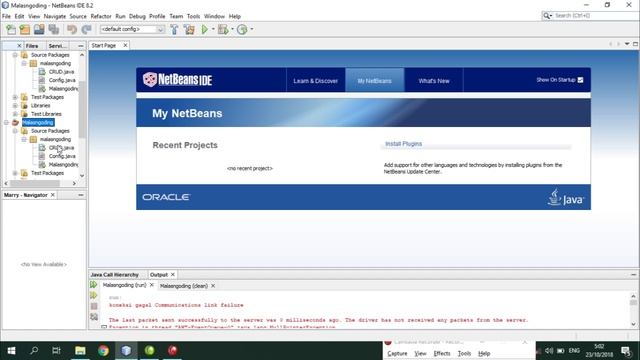Open Windows taskbar search
Image resolution: width=640 pixels, height=360 pixels.
click(34, 351)
